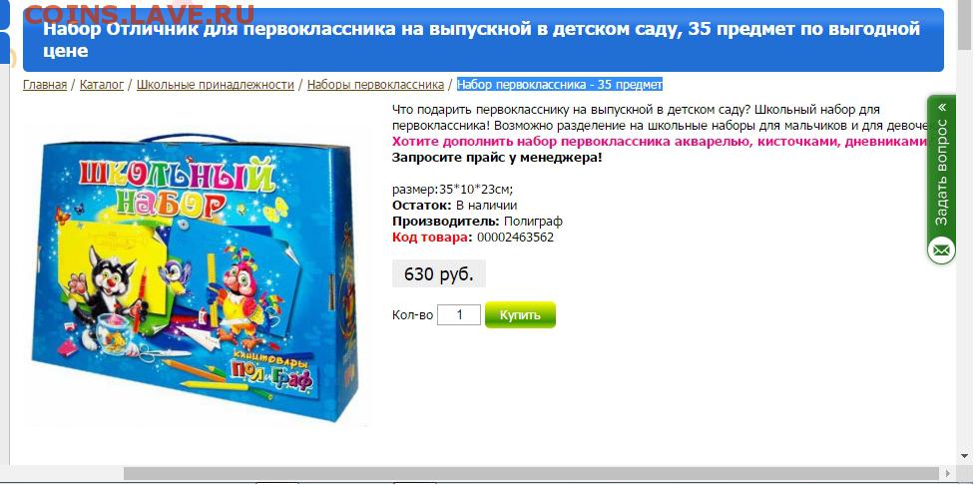Open Школьные принадлежности breadcrumb
The image size is (980, 485).
coord(215,85)
